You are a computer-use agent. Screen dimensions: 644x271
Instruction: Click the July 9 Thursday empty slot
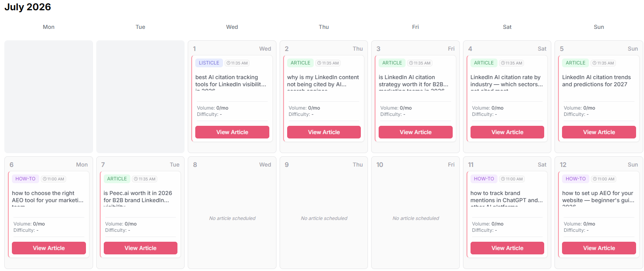(324, 213)
